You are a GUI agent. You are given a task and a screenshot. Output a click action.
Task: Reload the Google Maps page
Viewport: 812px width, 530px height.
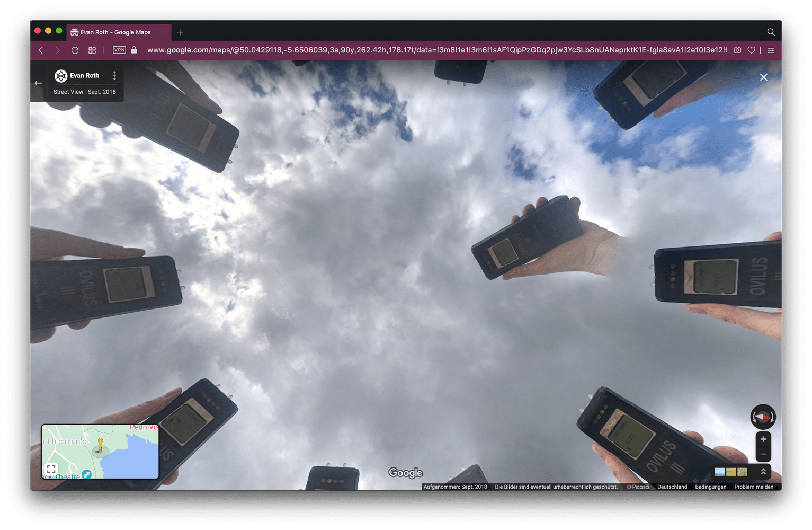tap(75, 50)
